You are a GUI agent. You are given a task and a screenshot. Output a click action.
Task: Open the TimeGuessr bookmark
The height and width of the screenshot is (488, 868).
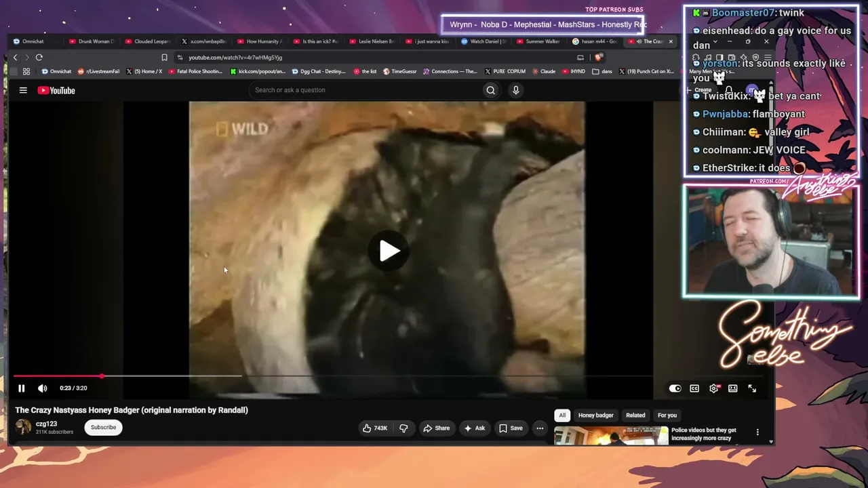point(400,71)
